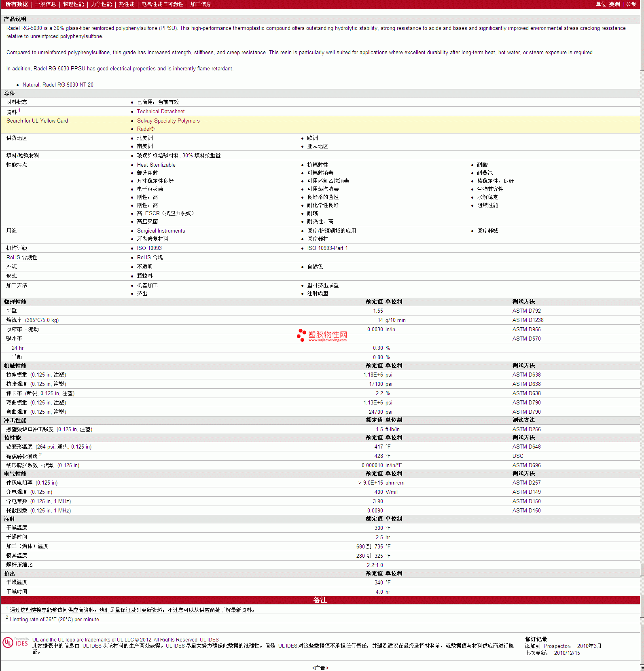Open the 一般信息 tab
The image size is (644, 671).
pyautogui.click(x=45, y=4)
